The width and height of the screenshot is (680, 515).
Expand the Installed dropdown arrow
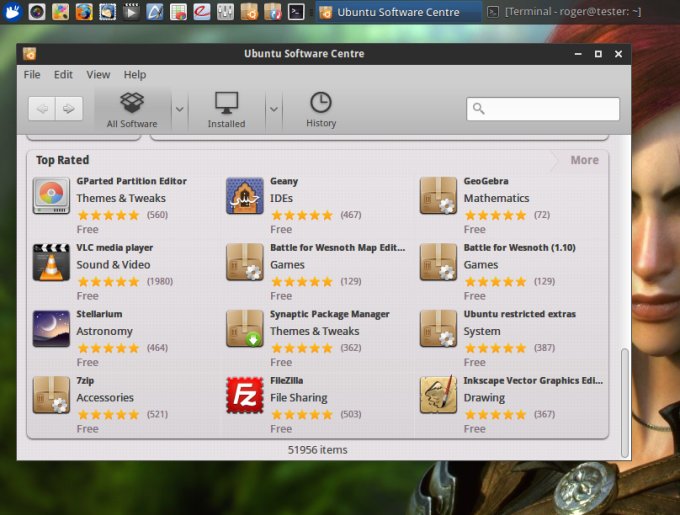pos(274,109)
